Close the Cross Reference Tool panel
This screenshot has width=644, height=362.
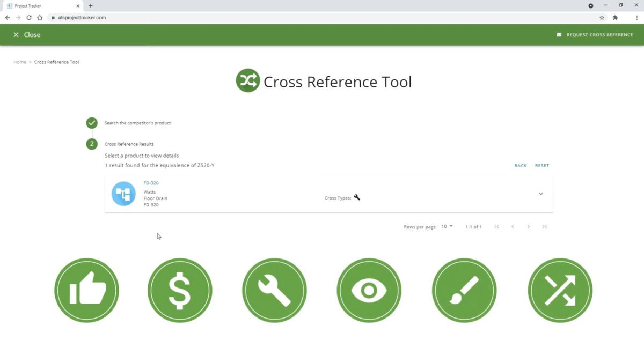click(x=27, y=35)
